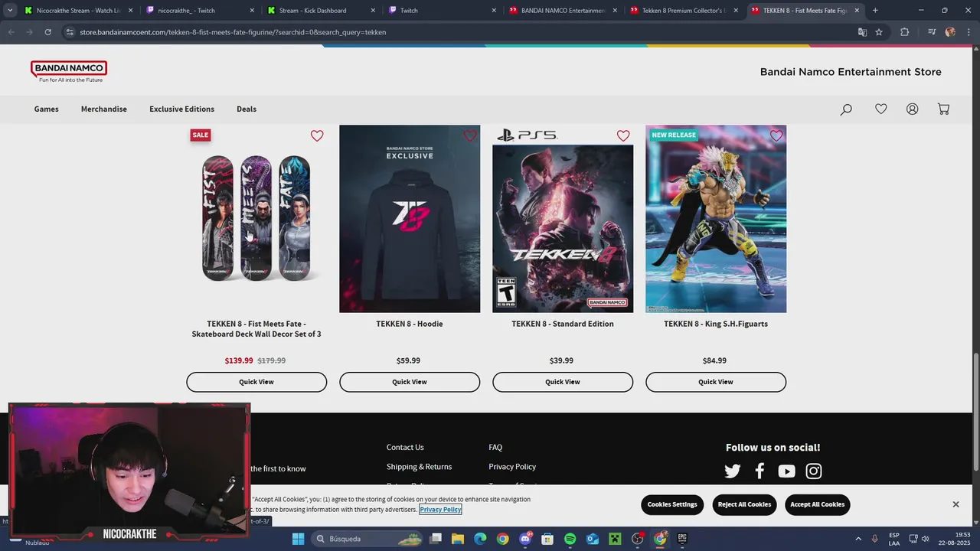Open the tab search dropdown arrow
The height and width of the screenshot is (551, 980).
[10, 11]
